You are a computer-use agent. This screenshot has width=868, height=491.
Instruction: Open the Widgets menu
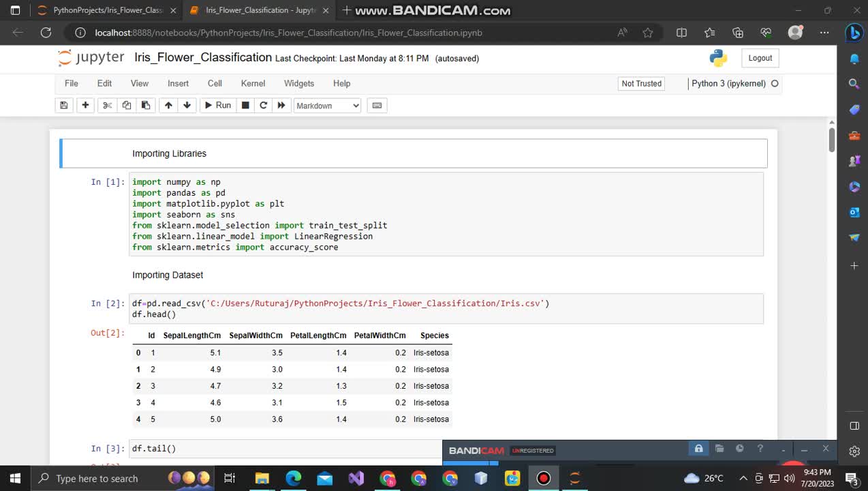click(299, 83)
